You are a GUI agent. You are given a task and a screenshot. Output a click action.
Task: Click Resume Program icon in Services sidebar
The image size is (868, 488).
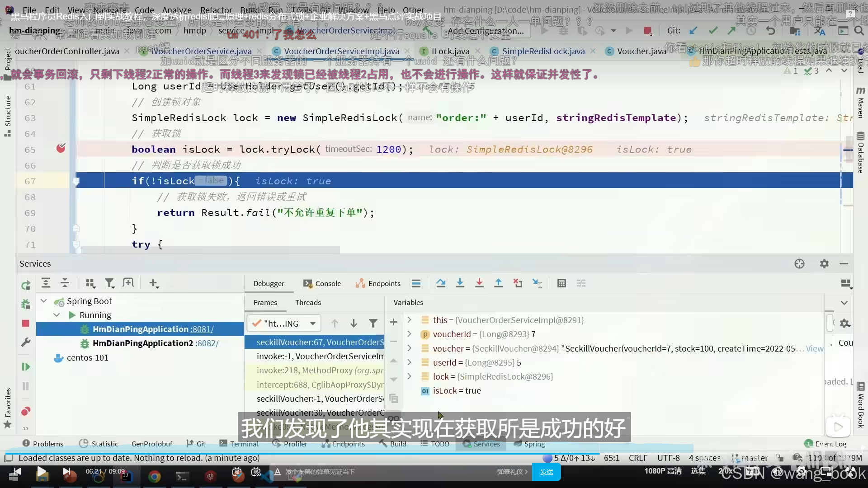26,367
